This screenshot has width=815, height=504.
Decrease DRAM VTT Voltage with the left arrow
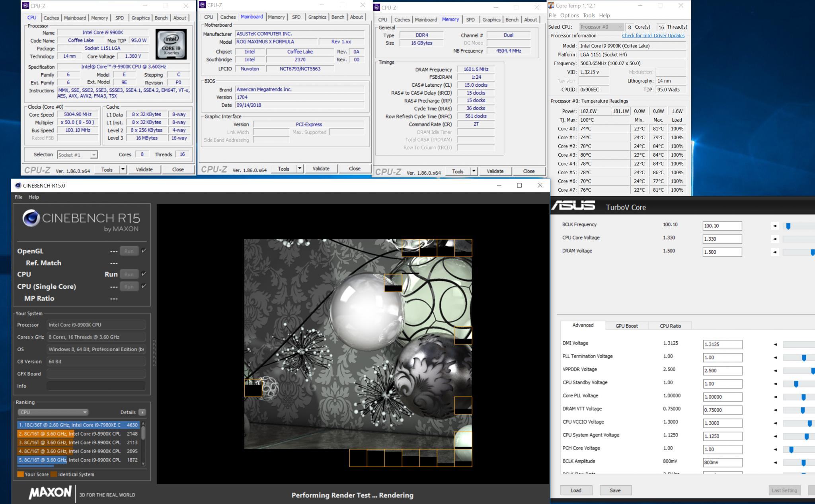pyautogui.click(x=775, y=410)
